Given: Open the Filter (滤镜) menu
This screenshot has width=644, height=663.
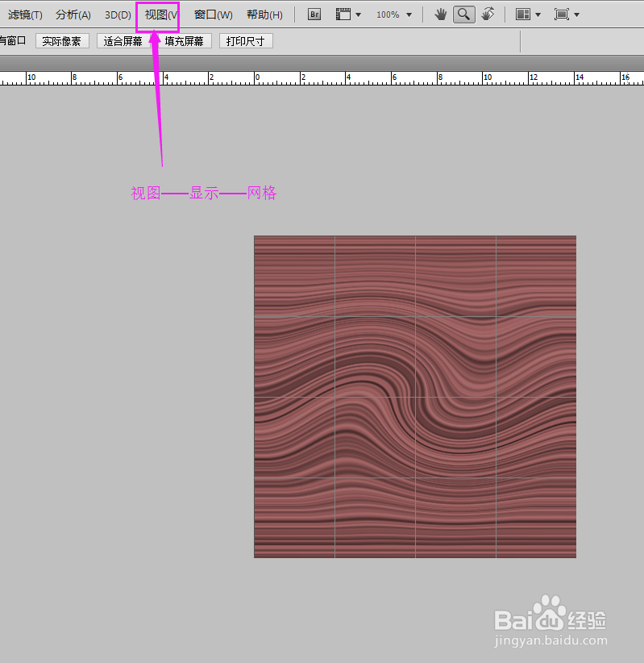Looking at the screenshot, I should pyautogui.click(x=25, y=15).
